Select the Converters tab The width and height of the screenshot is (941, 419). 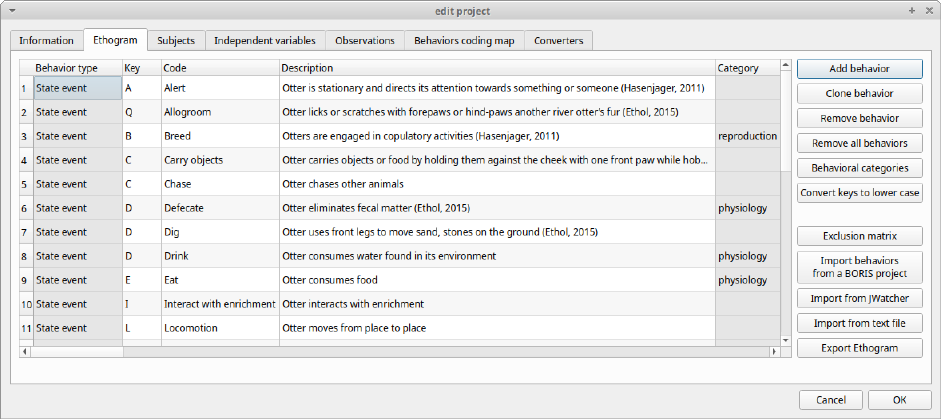coord(559,40)
